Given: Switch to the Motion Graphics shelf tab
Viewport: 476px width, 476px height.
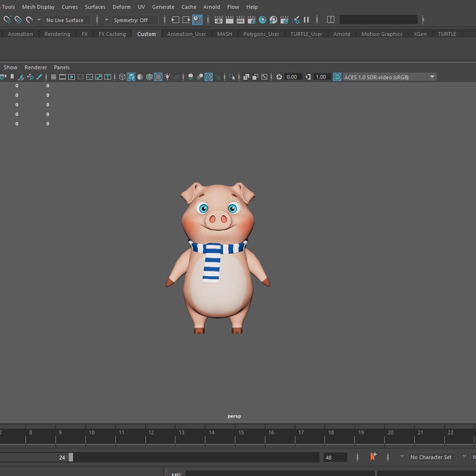Looking at the screenshot, I should [x=382, y=34].
